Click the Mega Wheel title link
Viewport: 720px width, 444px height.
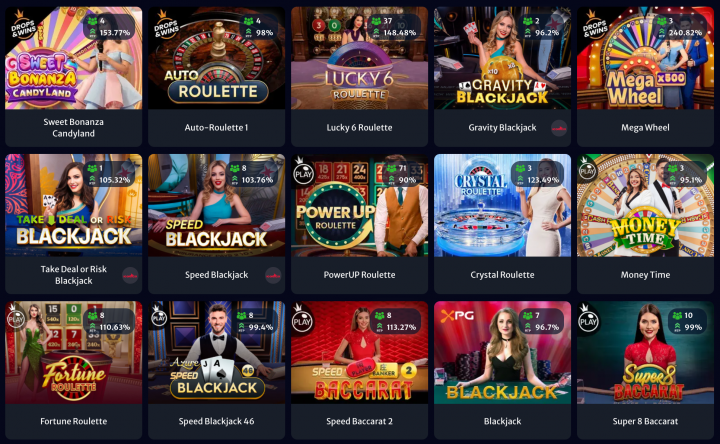pos(645,128)
